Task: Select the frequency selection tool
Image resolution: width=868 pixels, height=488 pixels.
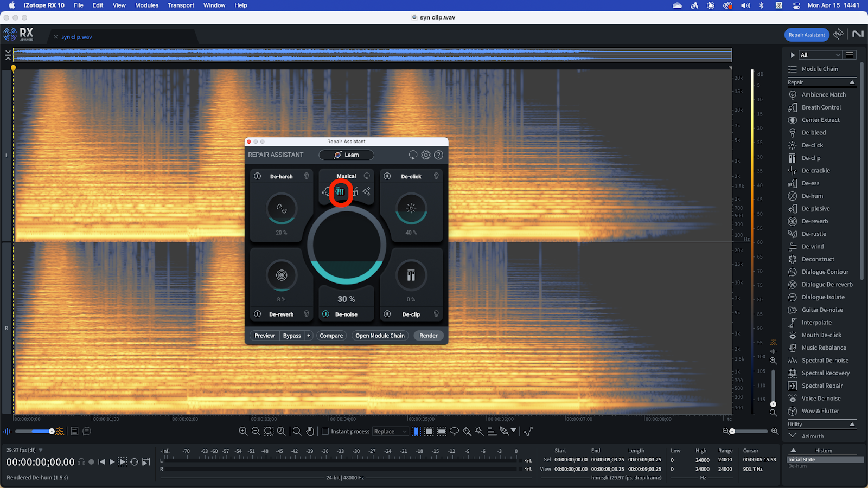Action: coord(442,432)
